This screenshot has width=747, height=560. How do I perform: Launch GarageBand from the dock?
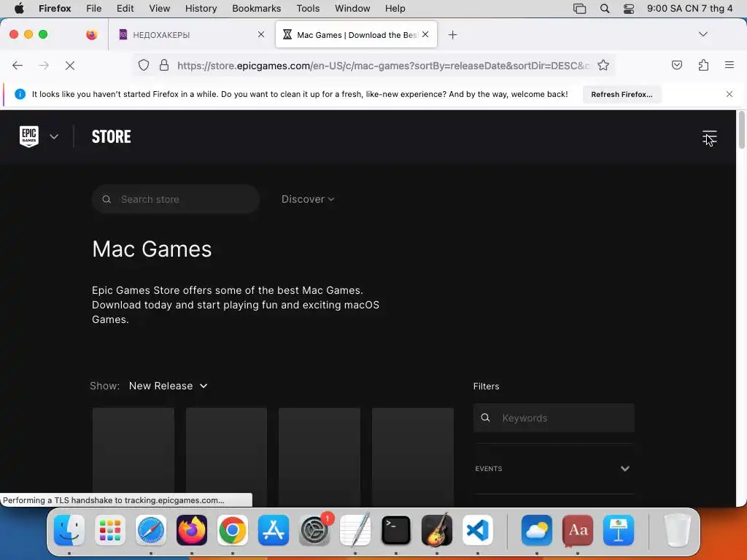click(437, 530)
